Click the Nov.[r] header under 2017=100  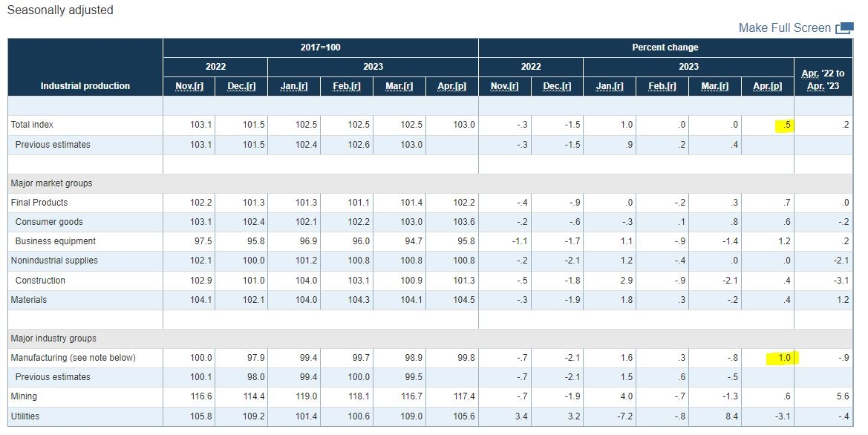189,86
